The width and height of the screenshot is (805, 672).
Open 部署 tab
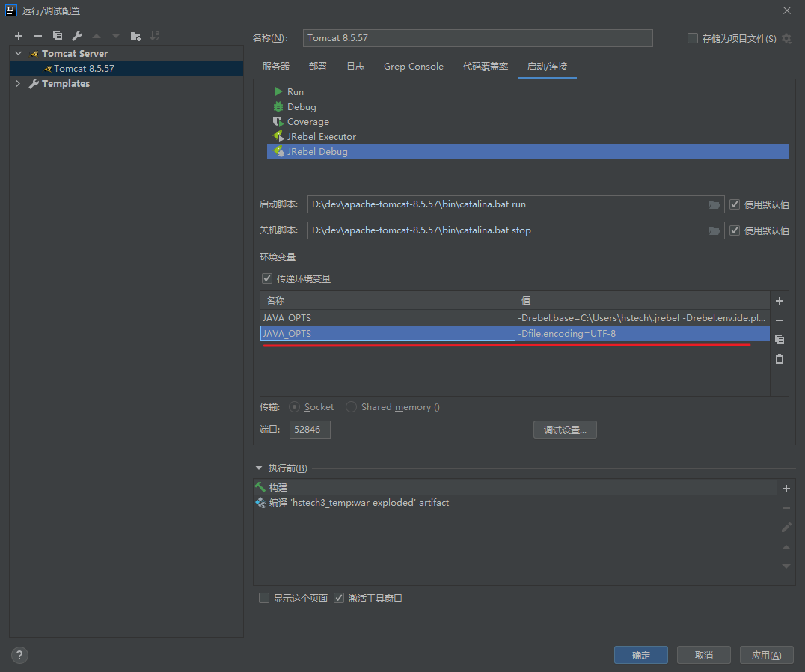point(318,66)
